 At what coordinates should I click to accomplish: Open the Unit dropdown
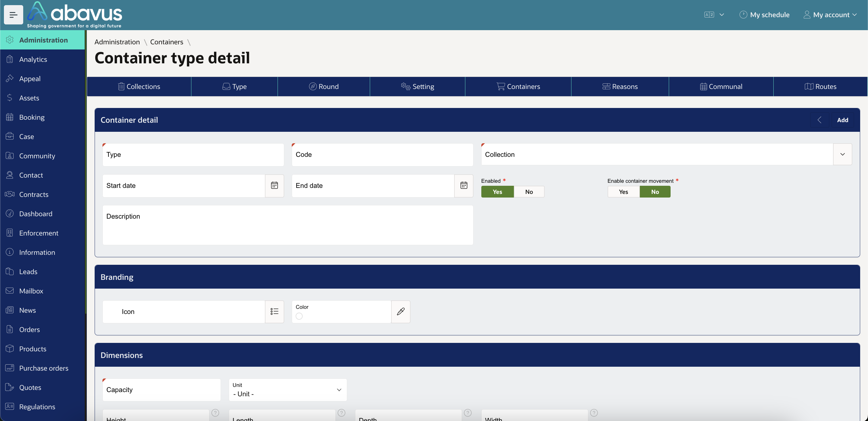(x=288, y=390)
